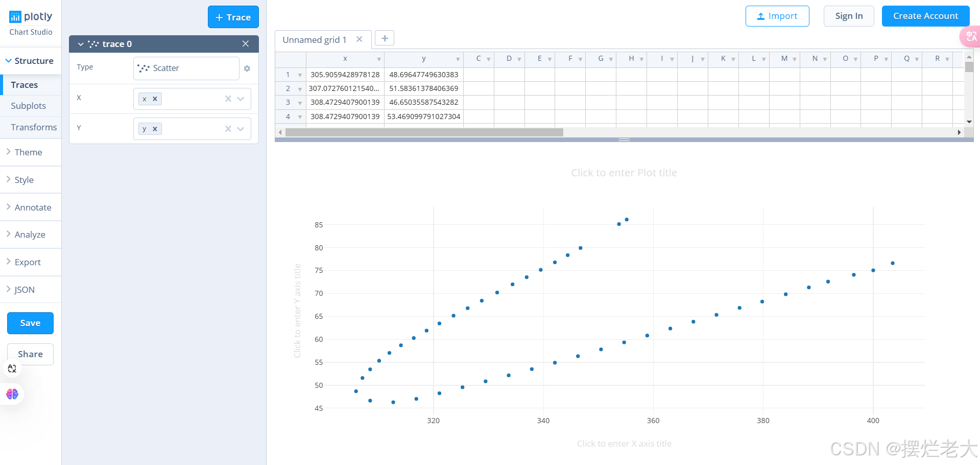Image resolution: width=980 pixels, height=465 pixels.
Task: Open trace type settings gear icon
Action: point(247,68)
